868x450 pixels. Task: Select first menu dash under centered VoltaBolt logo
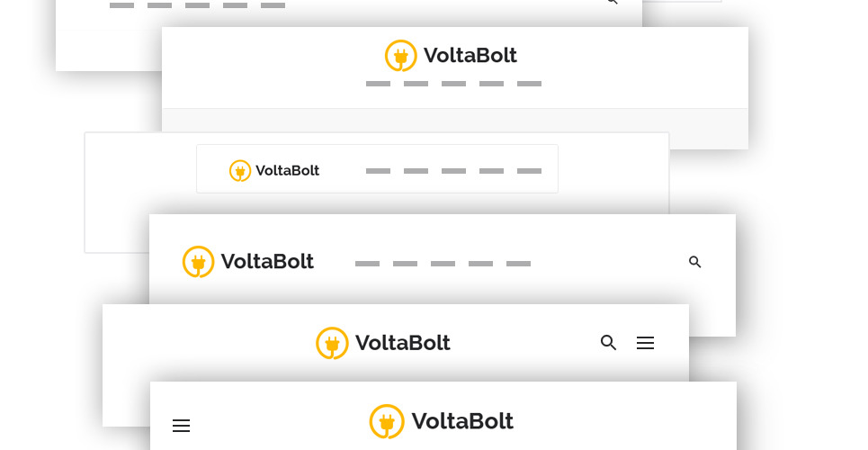click(x=378, y=84)
